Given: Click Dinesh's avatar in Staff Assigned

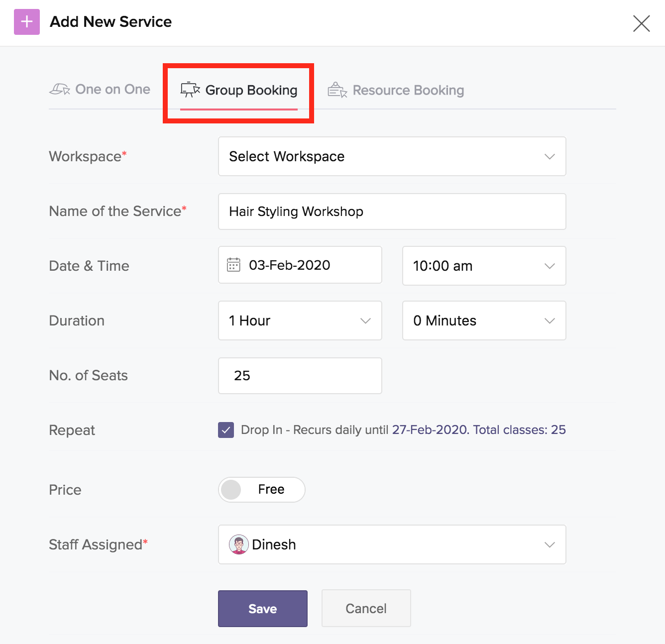Looking at the screenshot, I should 239,544.
